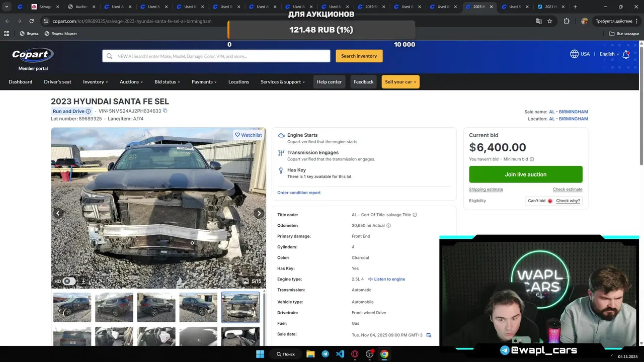Open the Feedback page

click(363, 82)
